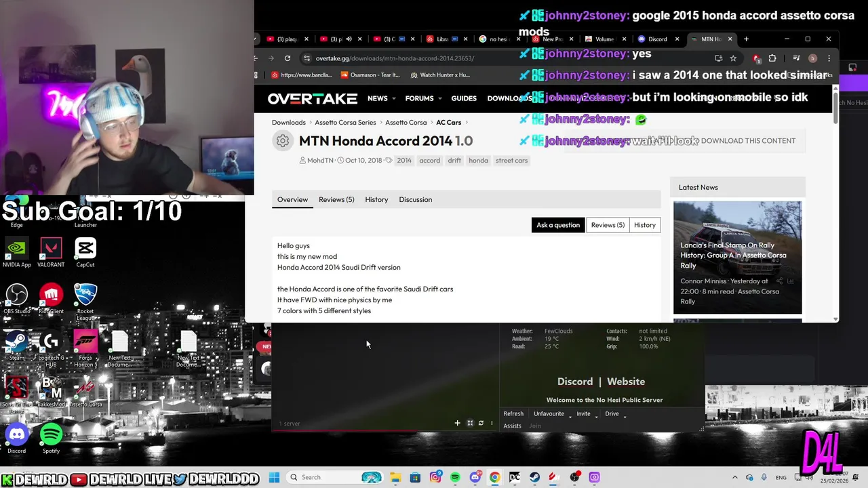Refresh server list using circular arrows icon

pos(481,423)
